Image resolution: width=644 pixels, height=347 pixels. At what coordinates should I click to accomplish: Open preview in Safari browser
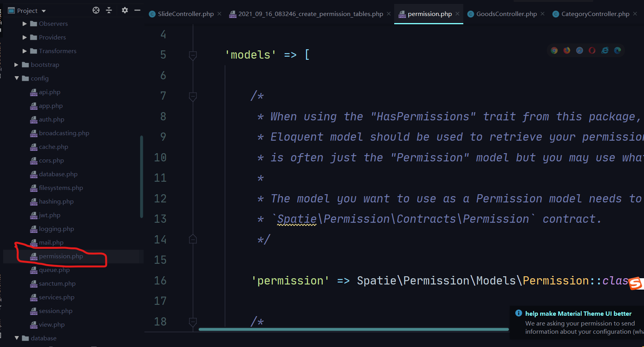pos(580,50)
